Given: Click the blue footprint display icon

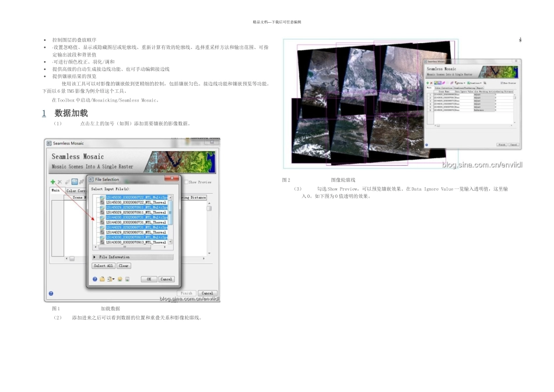Looking at the screenshot, I should click(75, 181).
